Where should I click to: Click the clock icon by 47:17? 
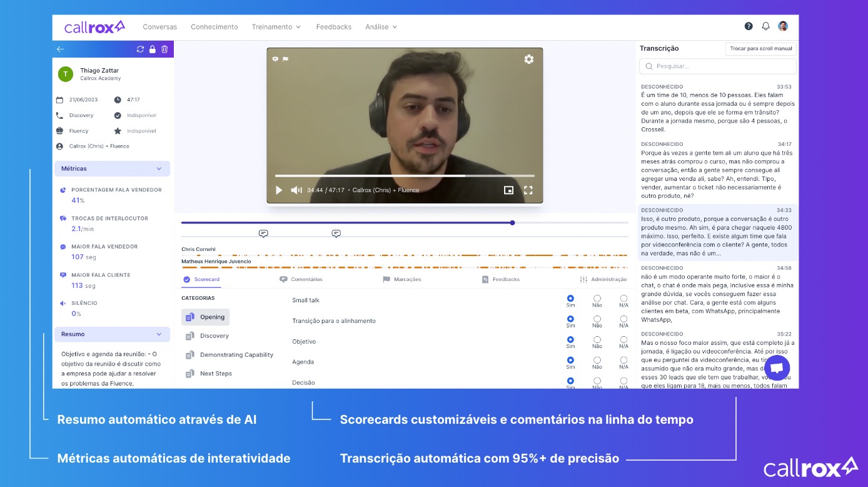(x=118, y=100)
